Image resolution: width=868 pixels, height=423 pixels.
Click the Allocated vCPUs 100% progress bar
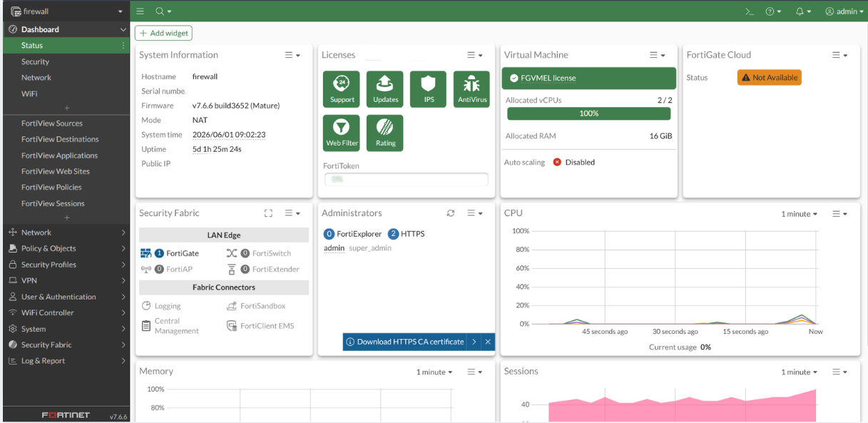pyautogui.click(x=589, y=113)
